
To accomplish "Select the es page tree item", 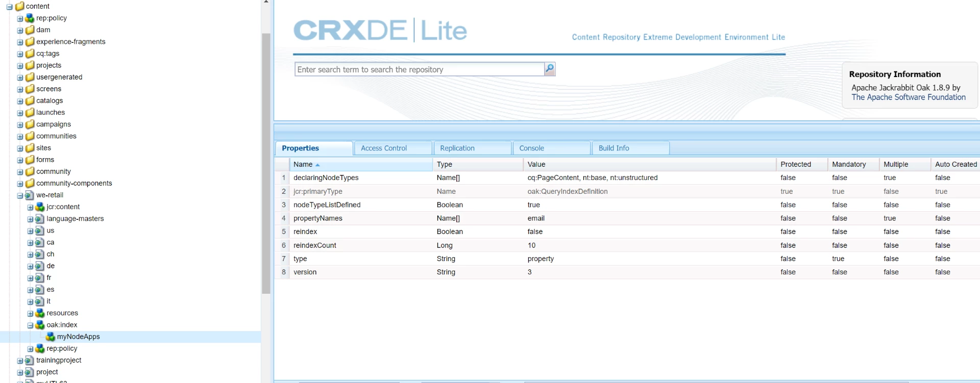I will [50, 289].
